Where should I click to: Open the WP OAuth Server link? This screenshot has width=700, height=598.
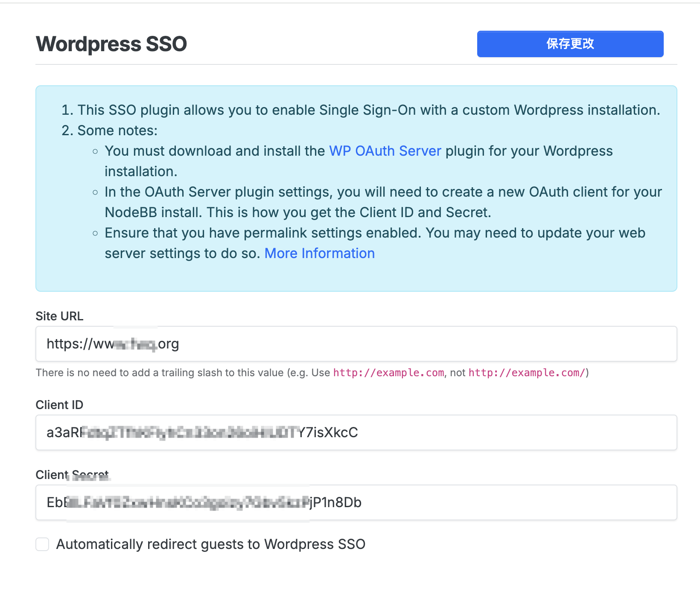click(385, 151)
